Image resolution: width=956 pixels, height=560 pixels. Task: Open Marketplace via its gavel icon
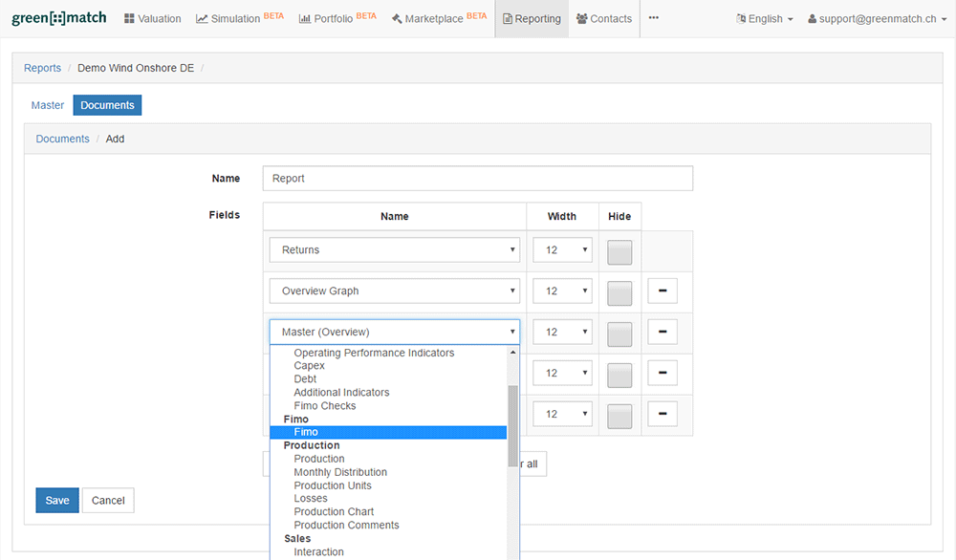pyautogui.click(x=396, y=19)
